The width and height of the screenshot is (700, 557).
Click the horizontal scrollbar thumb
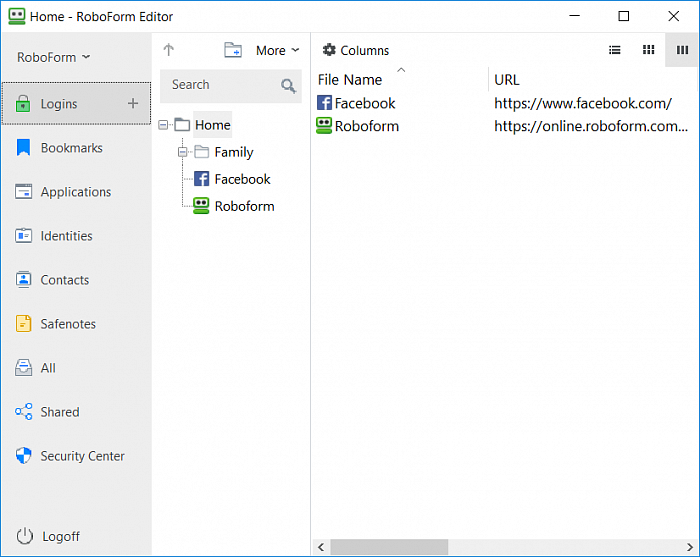389,547
